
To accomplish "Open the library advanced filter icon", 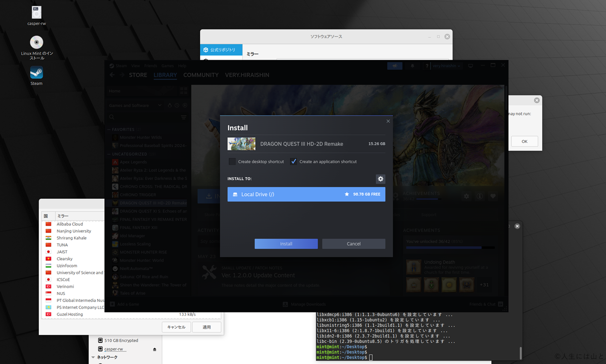I will (184, 117).
